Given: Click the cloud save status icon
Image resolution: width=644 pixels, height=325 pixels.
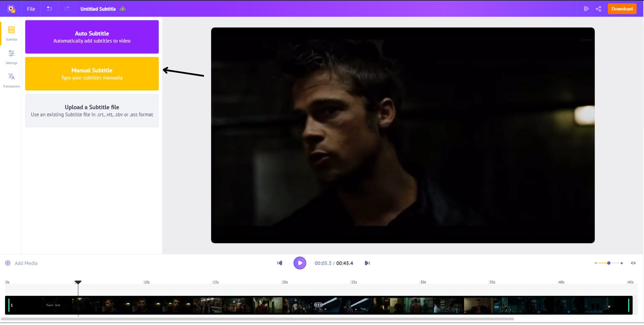Looking at the screenshot, I should [123, 9].
